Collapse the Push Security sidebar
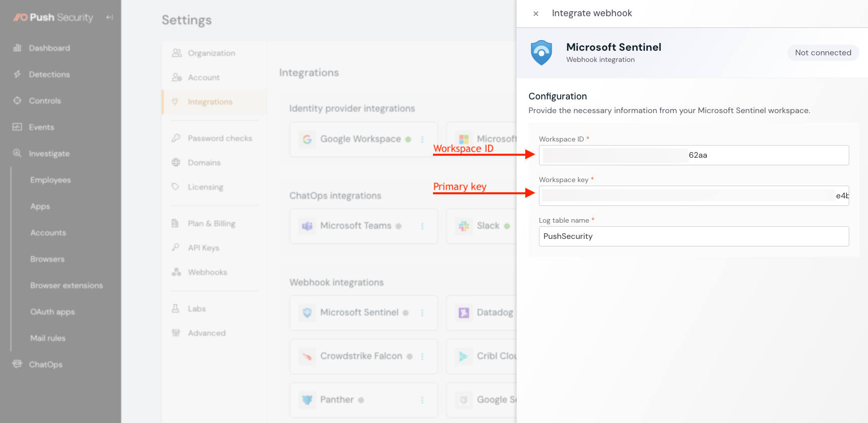The width and height of the screenshot is (868, 423). pyautogui.click(x=109, y=17)
